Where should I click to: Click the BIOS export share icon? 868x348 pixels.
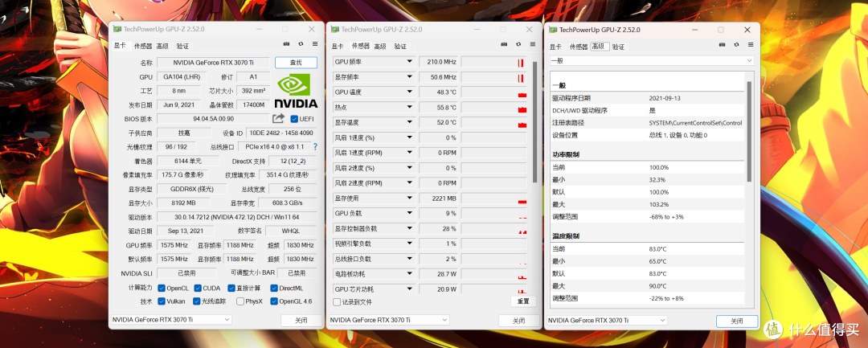[x=278, y=118]
